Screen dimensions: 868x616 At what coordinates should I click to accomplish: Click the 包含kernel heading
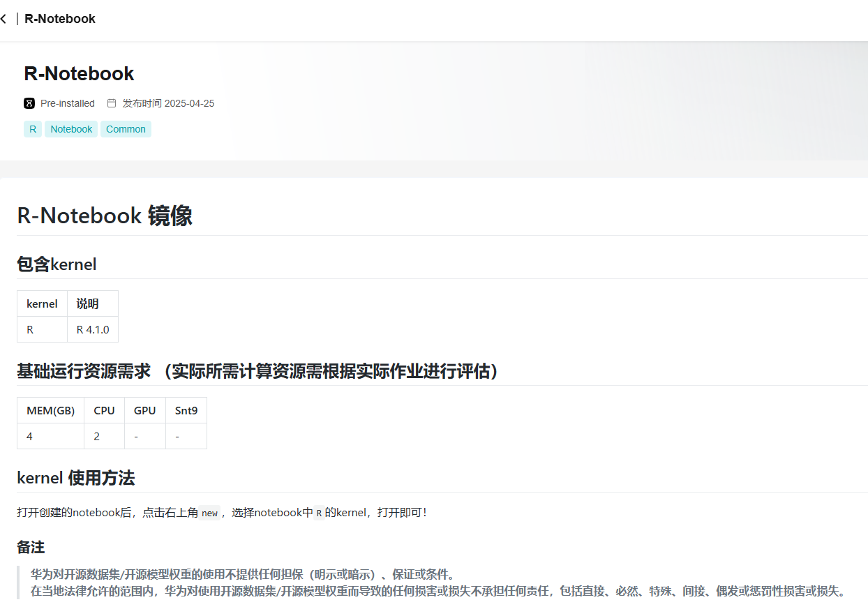click(57, 264)
